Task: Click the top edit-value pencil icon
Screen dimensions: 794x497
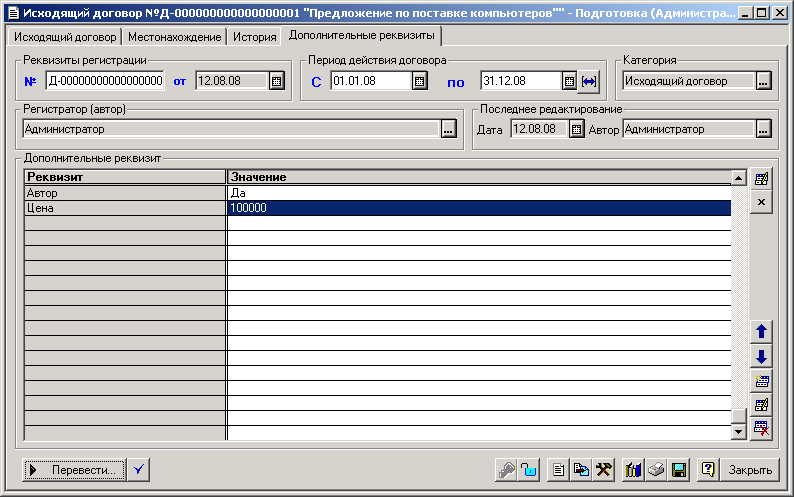Action: 761,178
